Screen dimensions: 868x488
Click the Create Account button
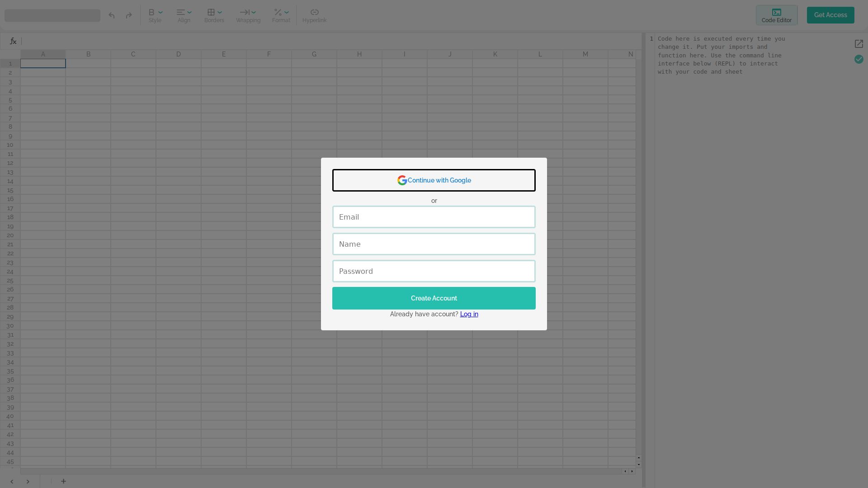(434, 298)
